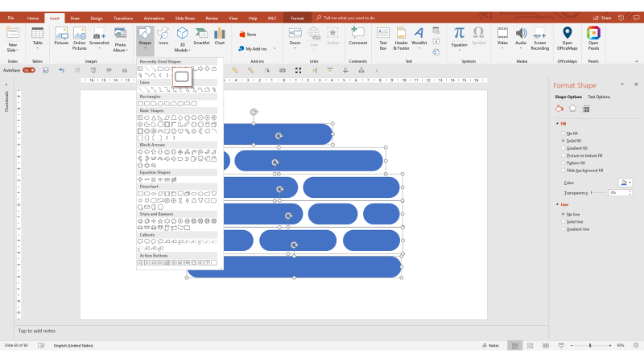Click the Open OfficeMaps icon
Viewport: 644px width, 362px height.
568,39
